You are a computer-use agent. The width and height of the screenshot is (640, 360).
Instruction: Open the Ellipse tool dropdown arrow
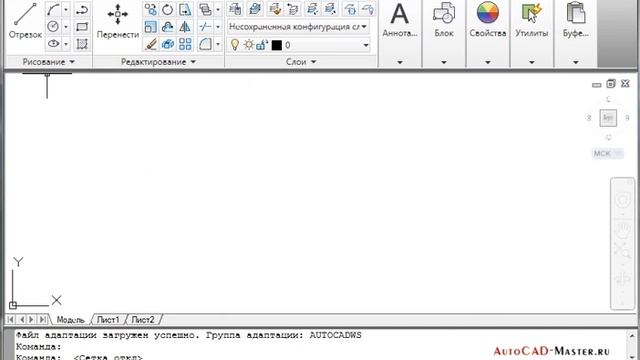point(66,44)
